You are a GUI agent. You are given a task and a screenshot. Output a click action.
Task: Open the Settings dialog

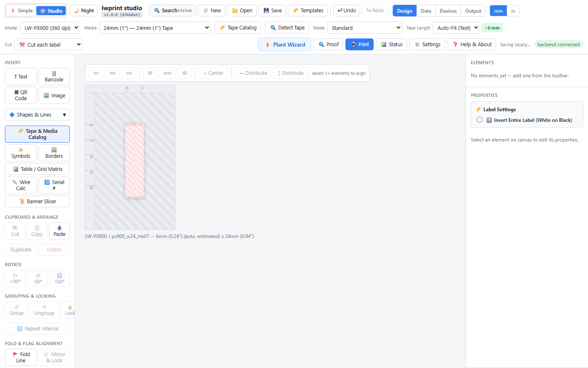pyautogui.click(x=427, y=45)
